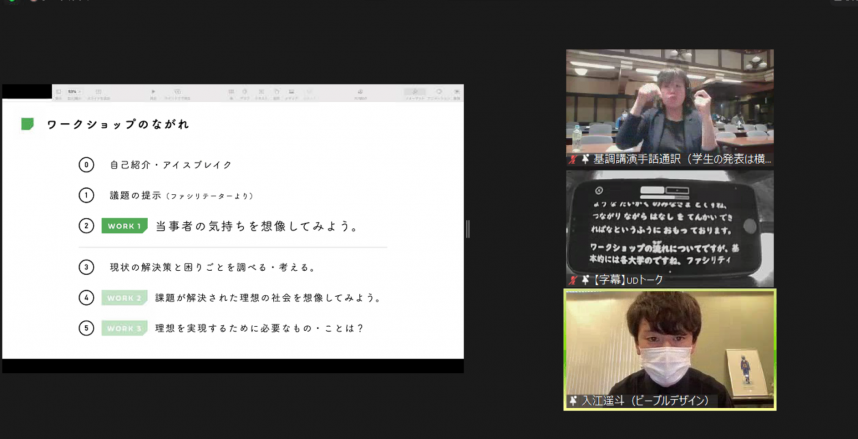Click the Collaborate icon in the toolbar
Screen dimensions: 858x439
(x=359, y=92)
